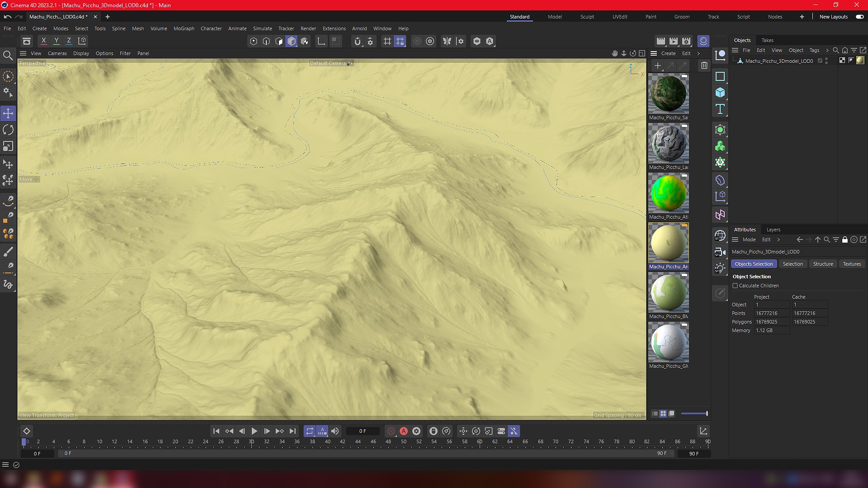Open the MoGraph menu
Image resolution: width=868 pixels, height=488 pixels.
click(x=184, y=28)
